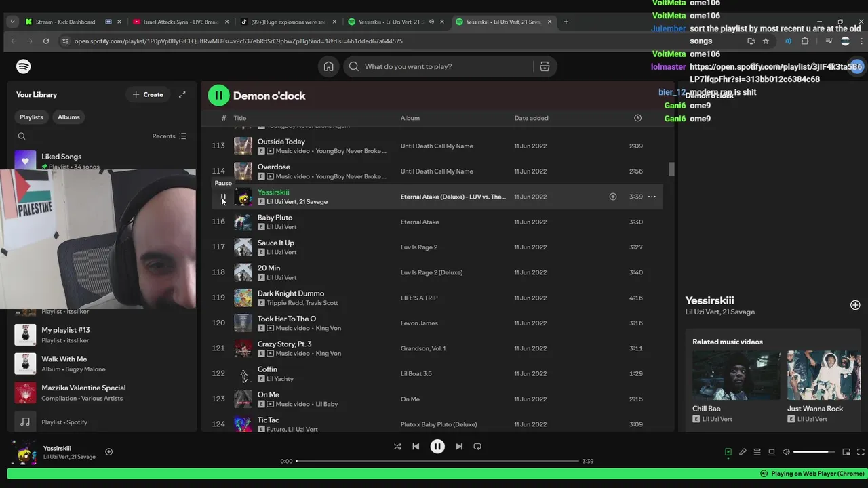Image resolution: width=868 pixels, height=488 pixels.
Task: Open Chrome extensions puzzle icon
Action: click(805, 41)
